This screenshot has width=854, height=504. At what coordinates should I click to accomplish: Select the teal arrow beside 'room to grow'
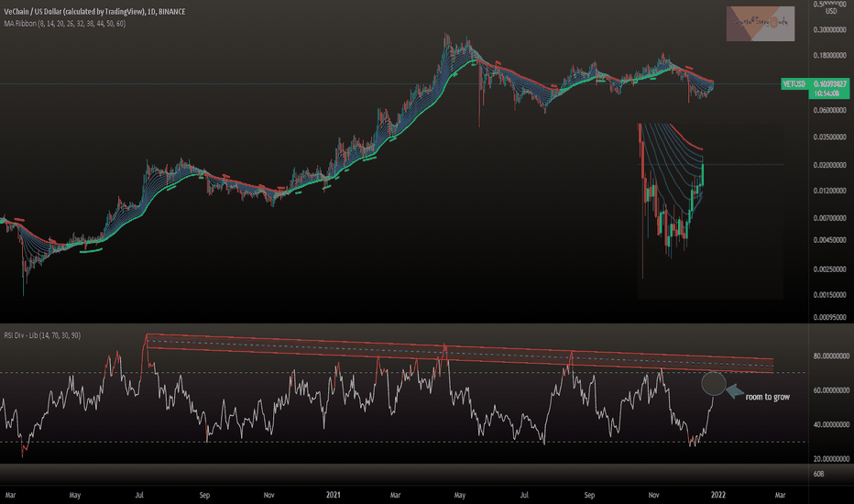coord(735,391)
